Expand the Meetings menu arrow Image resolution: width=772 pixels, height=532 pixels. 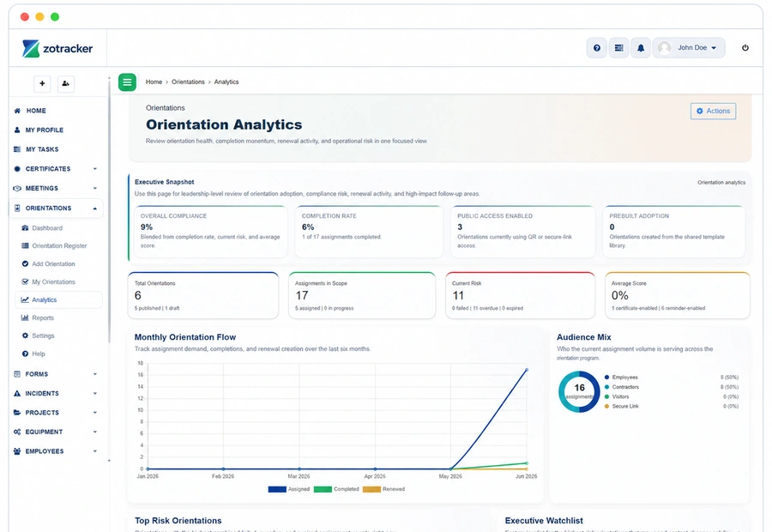click(95, 188)
